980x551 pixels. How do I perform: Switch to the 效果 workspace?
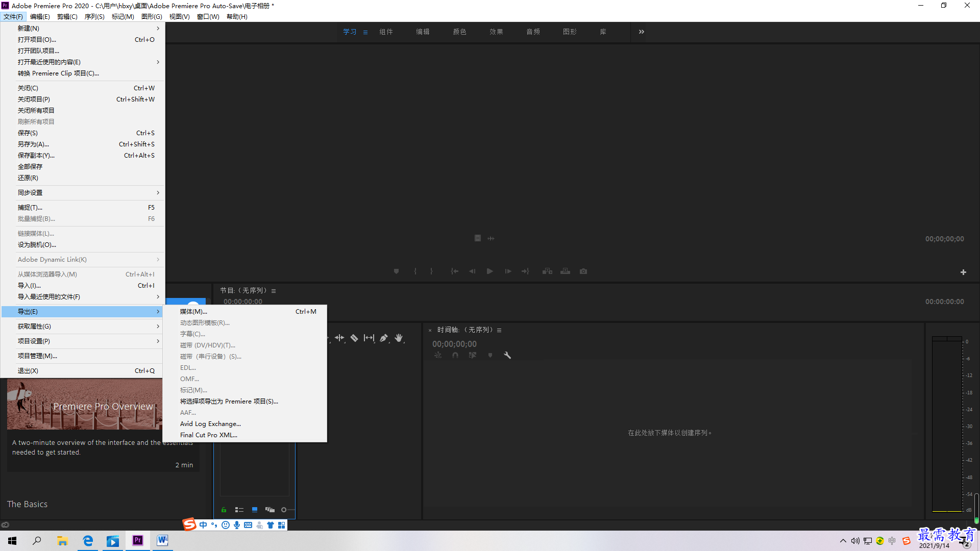496,32
